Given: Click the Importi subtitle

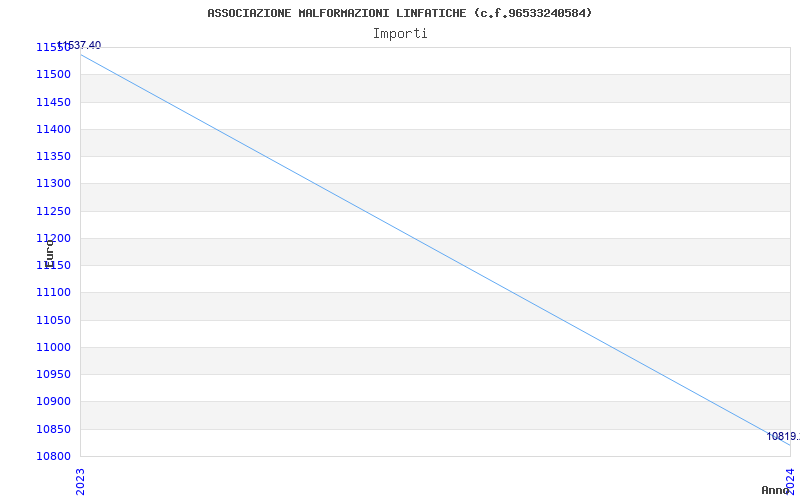Looking at the screenshot, I should click(400, 34).
